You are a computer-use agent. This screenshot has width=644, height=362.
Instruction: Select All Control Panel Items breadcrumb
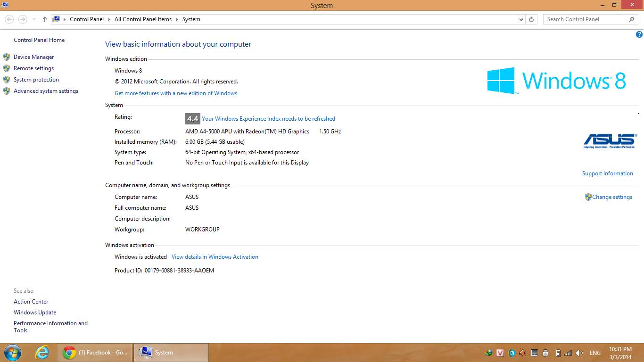pyautogui.click(x=143, y=19)
